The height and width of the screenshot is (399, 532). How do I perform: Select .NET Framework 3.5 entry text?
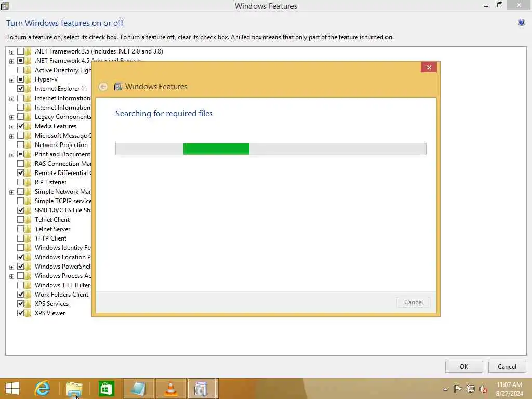point(99,51)
